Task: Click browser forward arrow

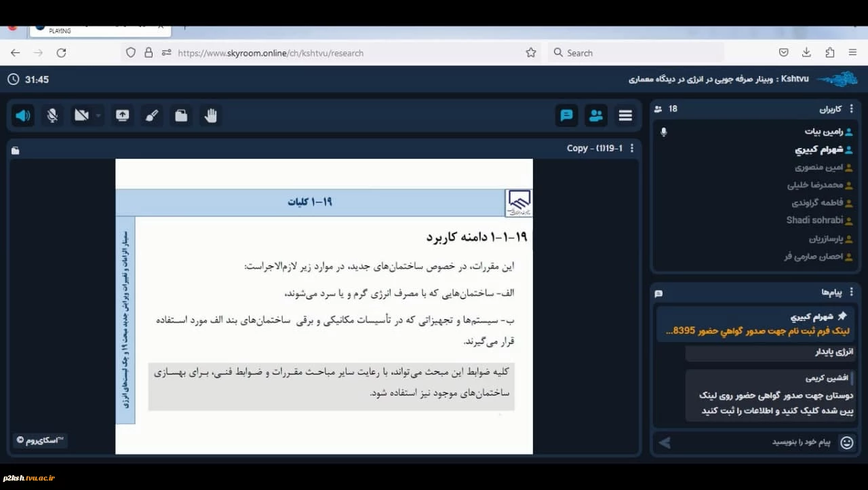Action: pos(38,52)
